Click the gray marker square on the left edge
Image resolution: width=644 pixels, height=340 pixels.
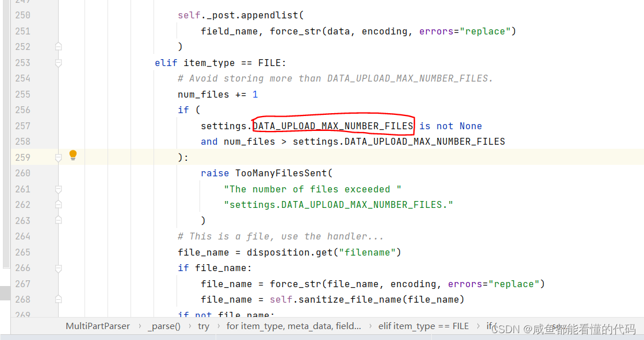click(x=4, y=293)
